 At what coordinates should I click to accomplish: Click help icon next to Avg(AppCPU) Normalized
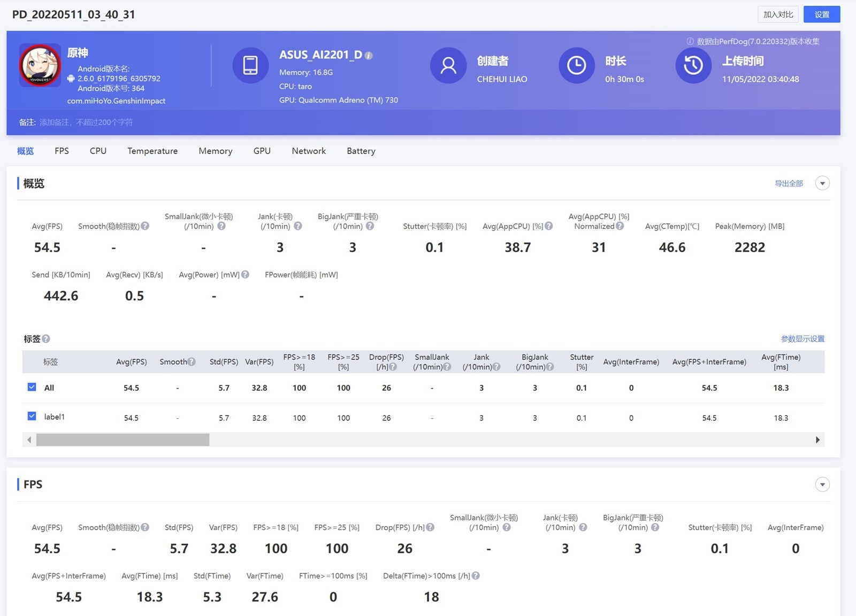tap(620, 226)
